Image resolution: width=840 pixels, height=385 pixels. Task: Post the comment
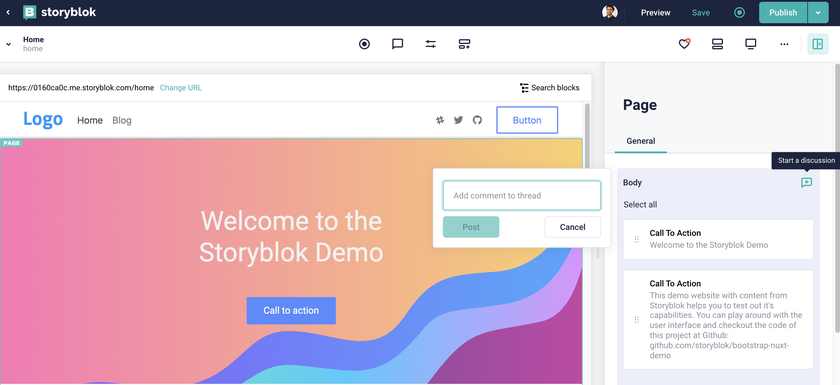click(x=471, y=227)
